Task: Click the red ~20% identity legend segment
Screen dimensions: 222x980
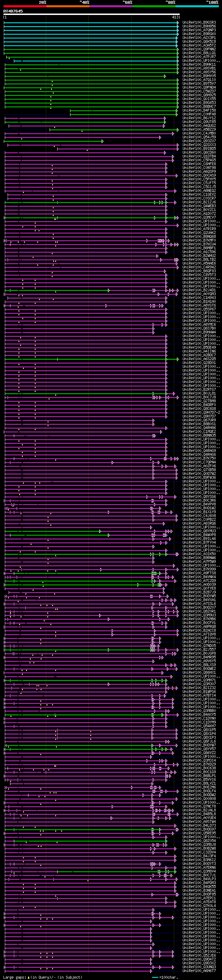Action: (25, 6)
